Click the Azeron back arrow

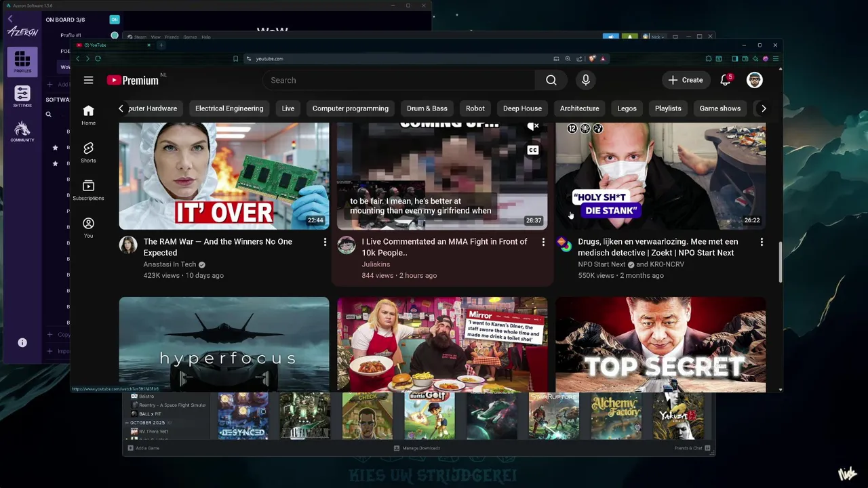[10, 19]
